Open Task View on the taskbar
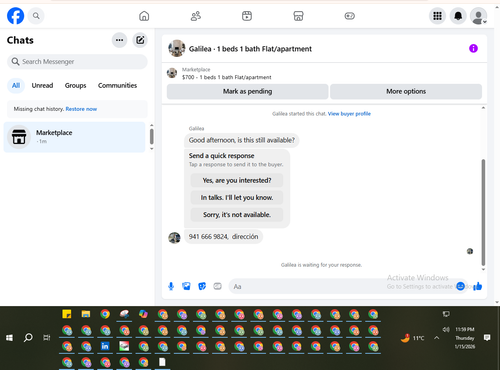Image resolution: width=500 pixels, height=370 pixels. coord(47,338)
